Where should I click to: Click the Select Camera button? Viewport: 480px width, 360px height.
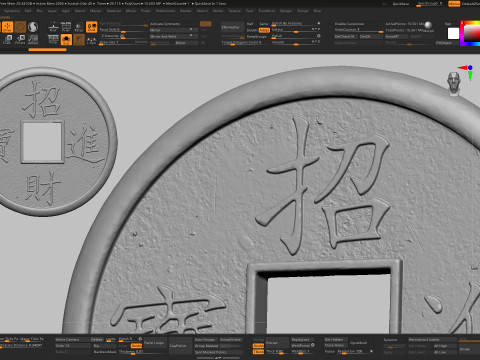(73, 340)
